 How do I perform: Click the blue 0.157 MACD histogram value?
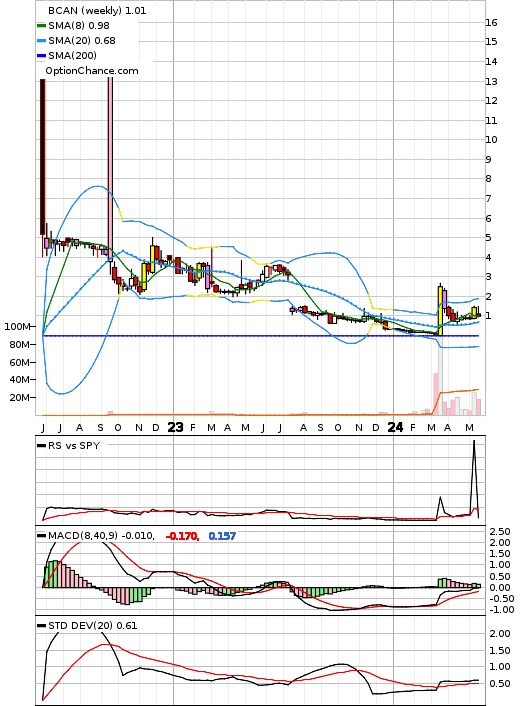tap(222, 536)
